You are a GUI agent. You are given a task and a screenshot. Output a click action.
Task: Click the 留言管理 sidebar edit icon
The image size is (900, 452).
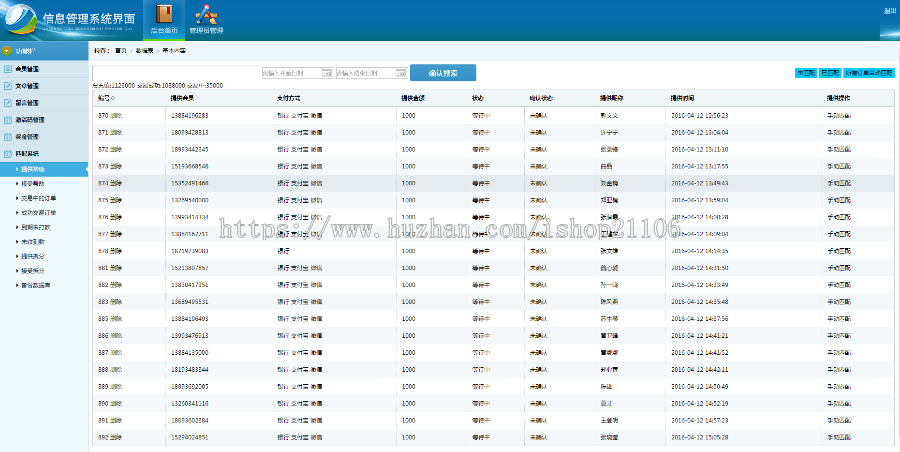coord(7,103)
